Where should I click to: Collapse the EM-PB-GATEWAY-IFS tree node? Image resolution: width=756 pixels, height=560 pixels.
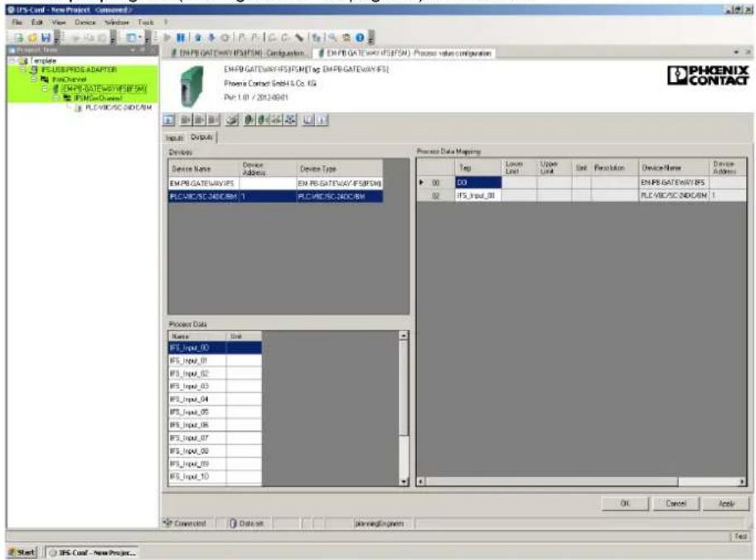coord(45,89)
